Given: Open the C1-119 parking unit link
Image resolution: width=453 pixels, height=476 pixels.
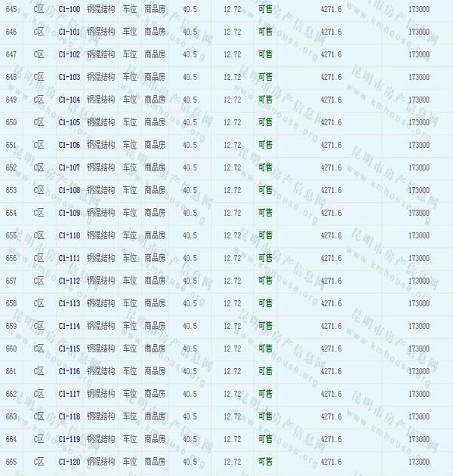Looking at the screenshot, I should point(69,439).
